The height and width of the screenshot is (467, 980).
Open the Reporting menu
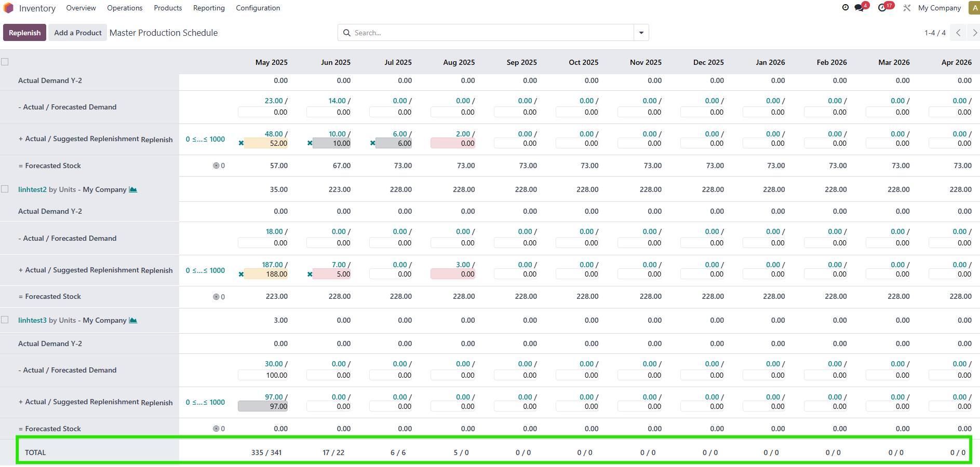point(209,8)
